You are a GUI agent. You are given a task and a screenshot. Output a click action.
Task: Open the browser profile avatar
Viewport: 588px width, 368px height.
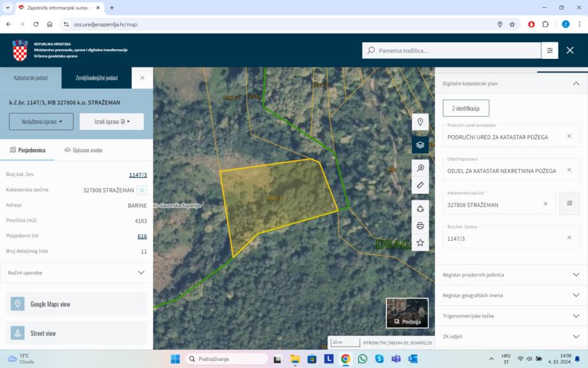[x=566, y=24]
